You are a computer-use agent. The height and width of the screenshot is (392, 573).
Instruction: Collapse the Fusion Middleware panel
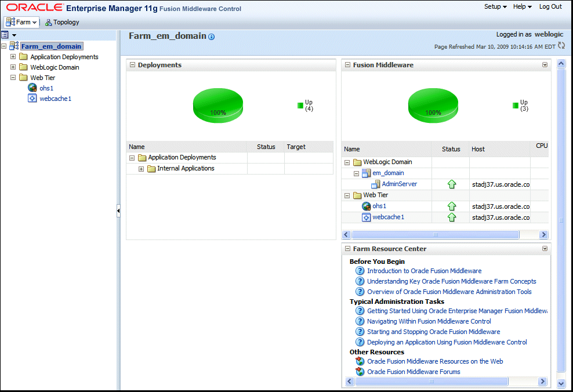click(347, 65)
